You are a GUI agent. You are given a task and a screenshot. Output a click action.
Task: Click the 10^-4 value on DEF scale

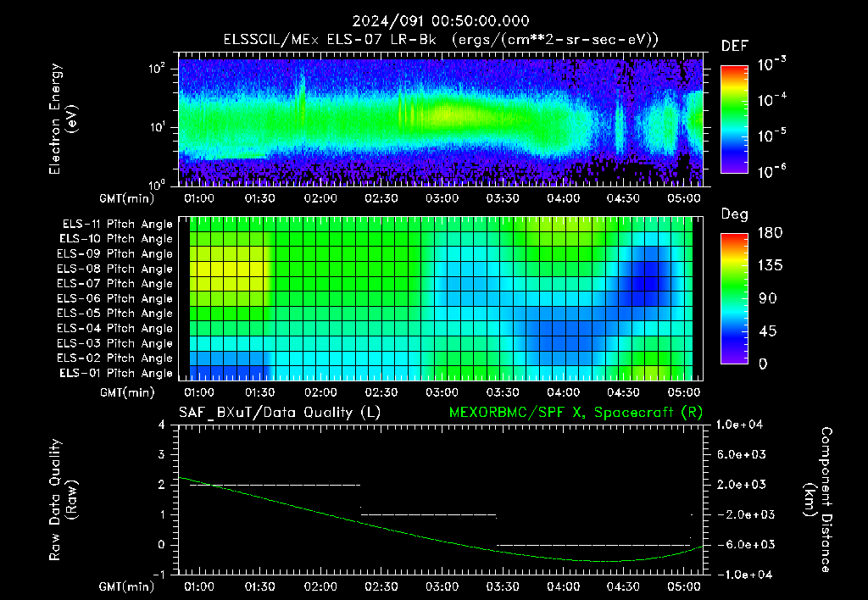(771, 100)
